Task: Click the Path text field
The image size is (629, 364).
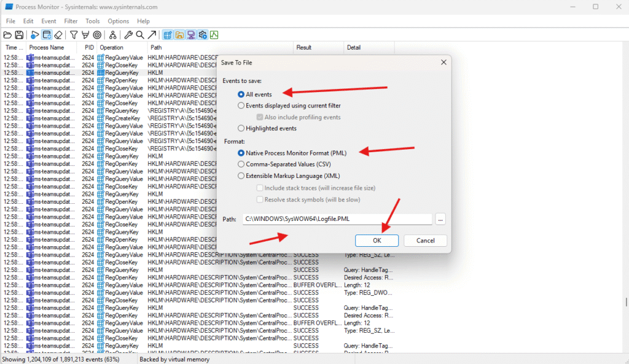Action: pyautogui.click(x=337, y=219)
